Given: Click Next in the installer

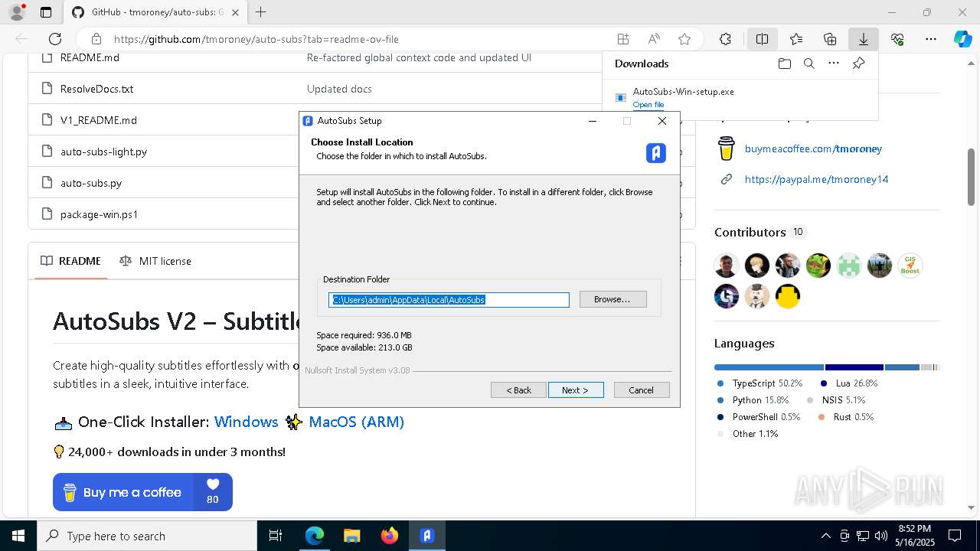Looking at the screenshot, I should pyautogui.click(x=576, y=390).
